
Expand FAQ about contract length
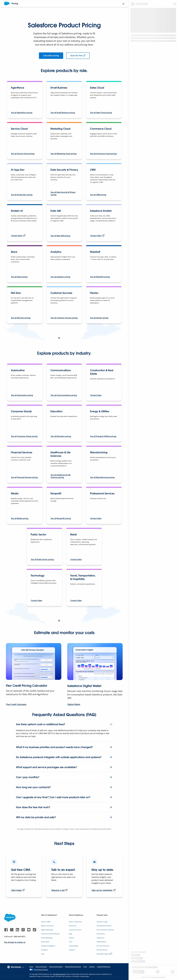pyautogui.click(x=111, y=787)
